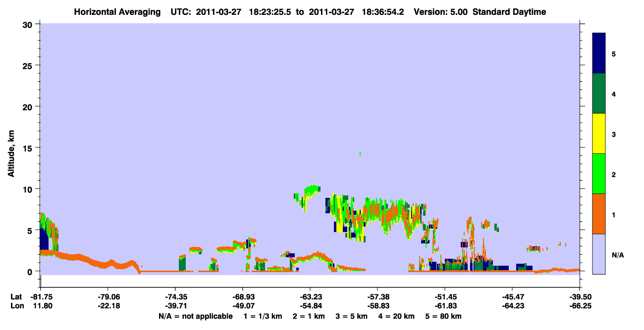Click the altitude tick label 30

[x=29, y=24]
